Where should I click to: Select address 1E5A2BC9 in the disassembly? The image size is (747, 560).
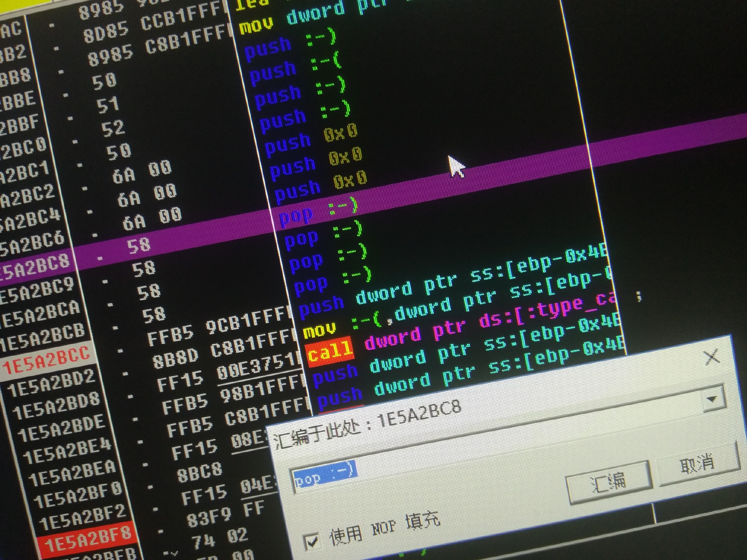[x=37, y=290]
